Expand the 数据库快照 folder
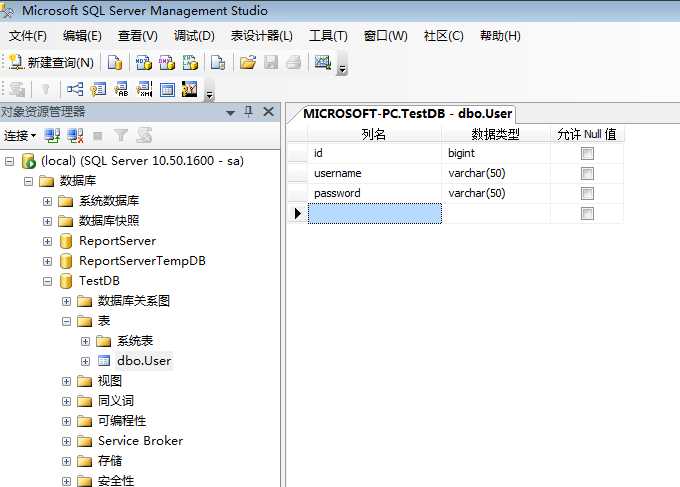The image size is (680, 487). pos(48,222)
